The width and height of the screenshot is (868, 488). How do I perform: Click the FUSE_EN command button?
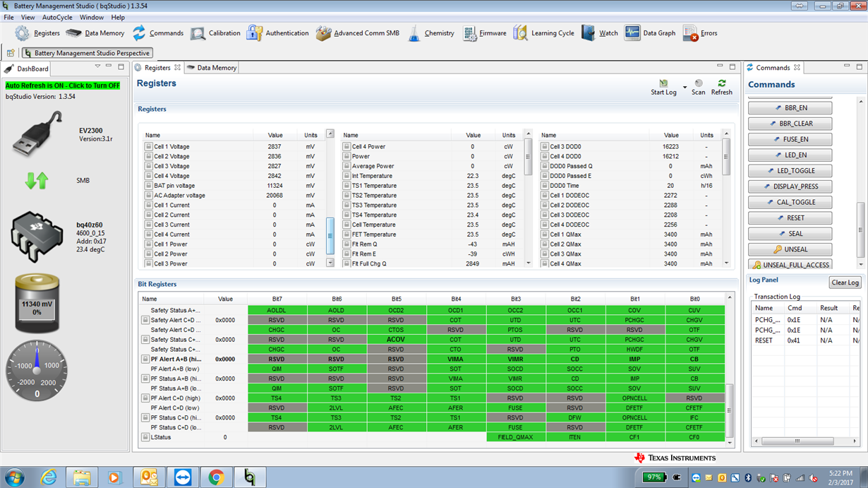pyautogui.click(x=790, y=139)
